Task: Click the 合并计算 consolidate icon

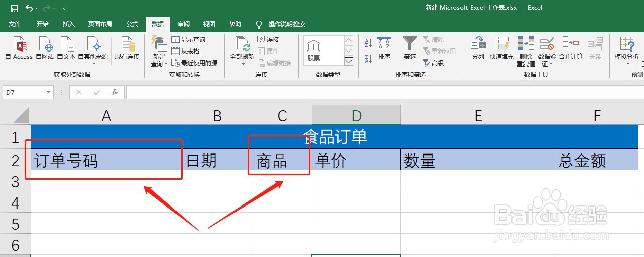Action: pyautogui.click(x=571, y=49)
